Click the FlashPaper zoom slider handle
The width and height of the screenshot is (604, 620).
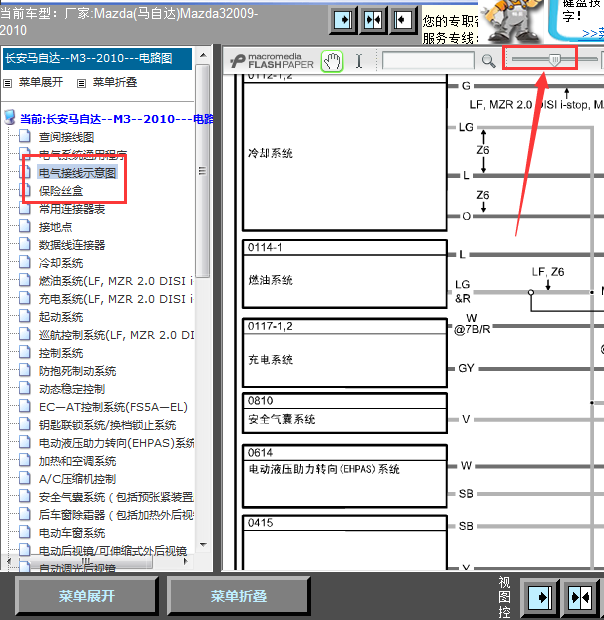555,60
